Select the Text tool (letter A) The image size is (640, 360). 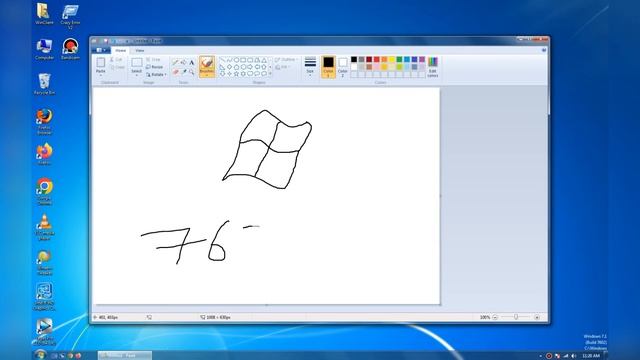(191, 62)
